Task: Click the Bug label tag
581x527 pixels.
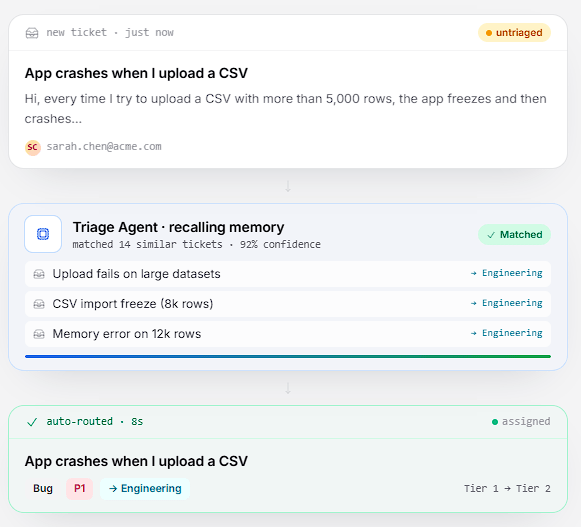Action: (x=43, y=488)
